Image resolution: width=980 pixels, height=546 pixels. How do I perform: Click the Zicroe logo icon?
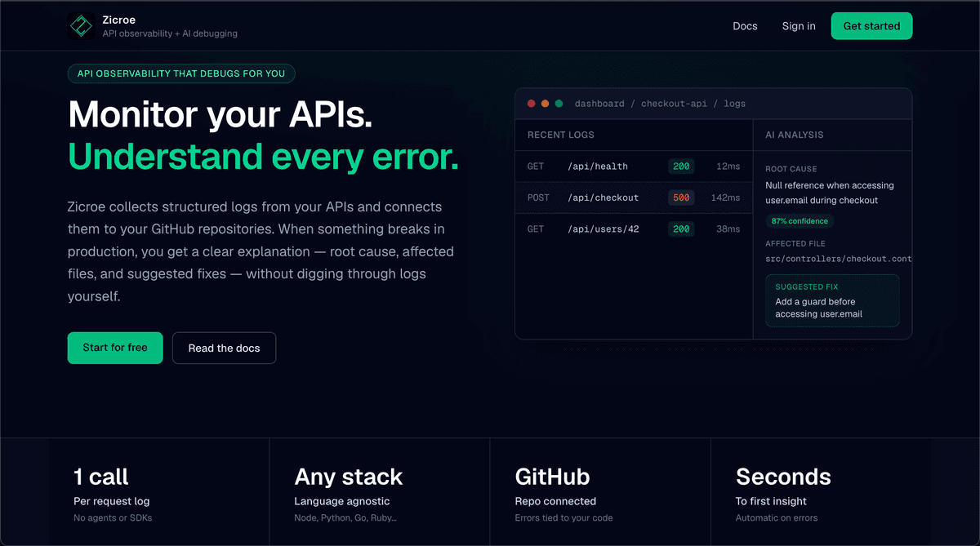[x=81, y=26]
